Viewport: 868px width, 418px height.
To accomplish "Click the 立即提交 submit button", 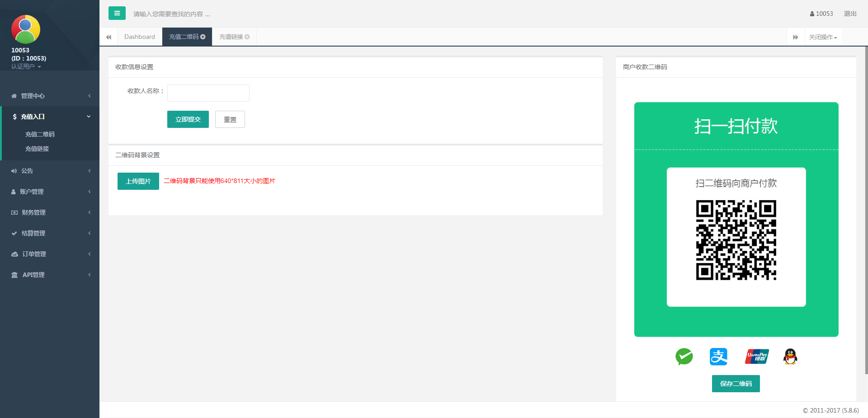I will 188,119.
